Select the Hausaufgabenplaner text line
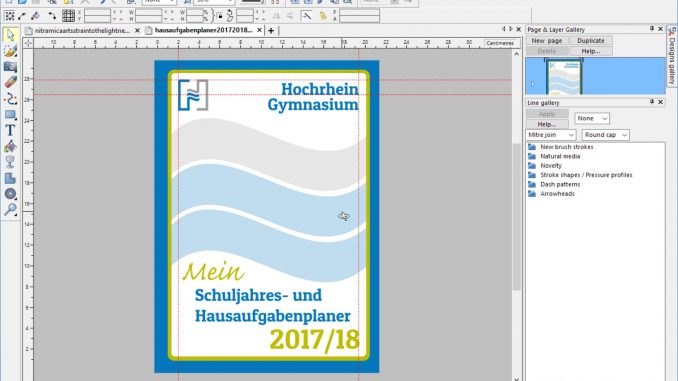This screenshot has width=678, height=381. coord(272,316)
